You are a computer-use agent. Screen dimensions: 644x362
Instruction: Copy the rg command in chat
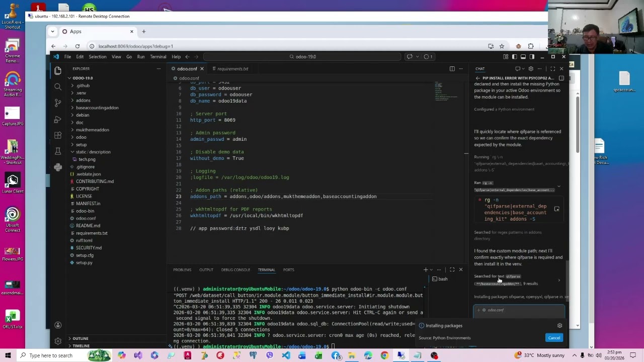[556, 209]
